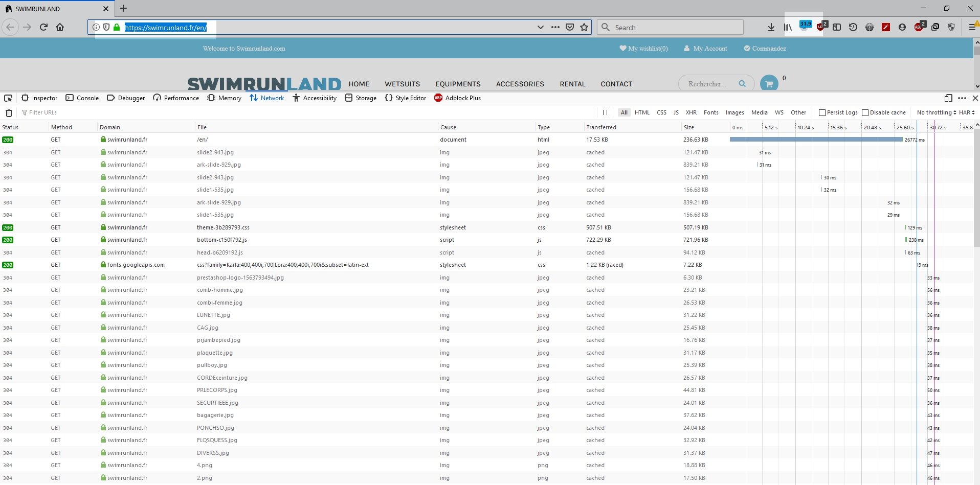Screen dimensions: 980x485
Task: Pause network recording
Action: click(605, 112)
